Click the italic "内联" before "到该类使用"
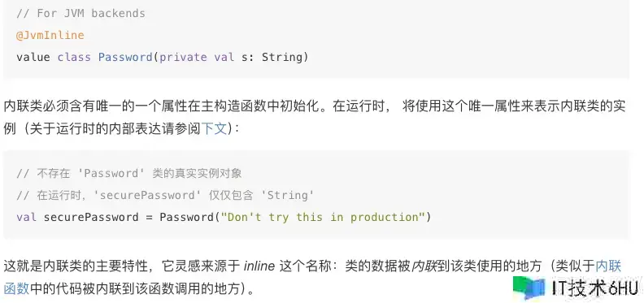The width and height of the screenshot is (644, 303). pos(424,266)
